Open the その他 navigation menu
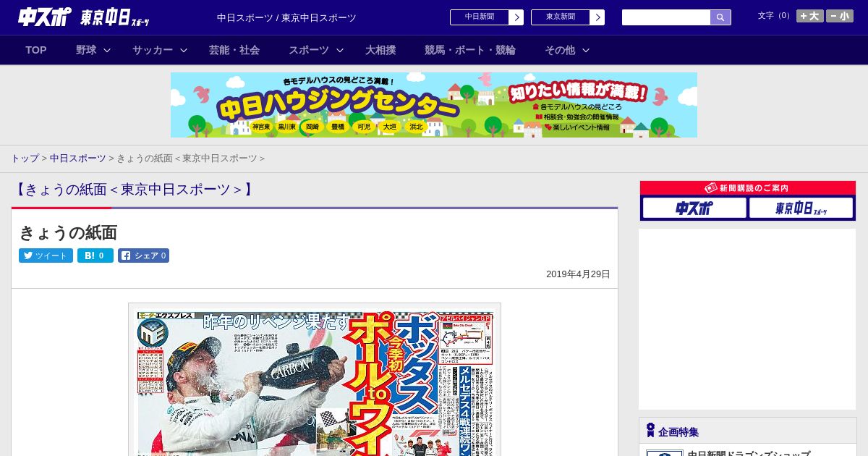Viewport: 868px width, 456px height. 560,50
